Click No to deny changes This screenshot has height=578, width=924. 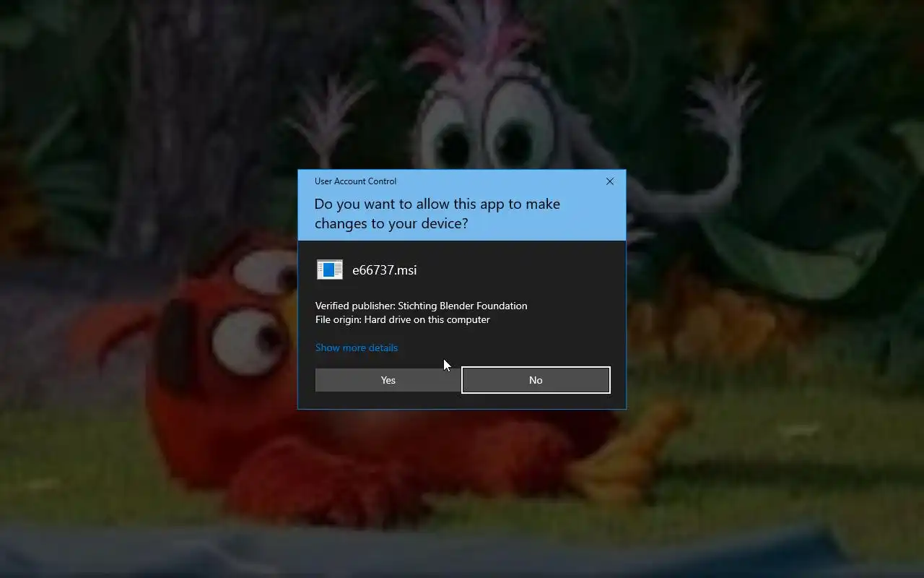[536, 380]
